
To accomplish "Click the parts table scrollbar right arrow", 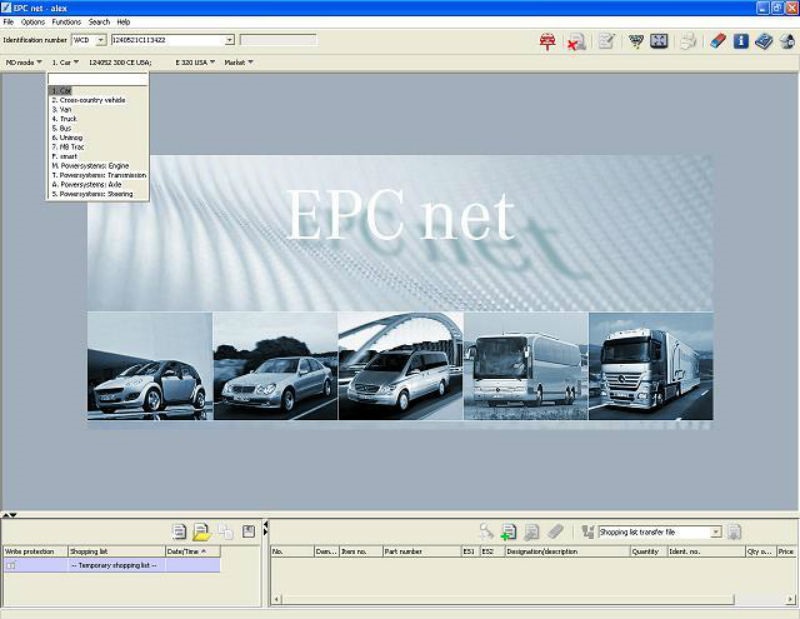I will point(790,599).
